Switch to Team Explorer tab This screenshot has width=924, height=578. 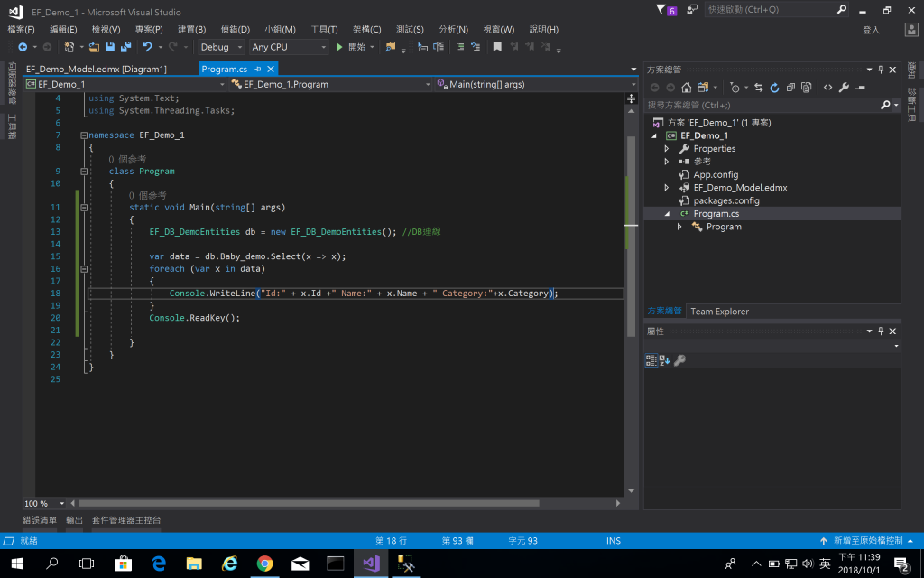(x=719, y=312)
